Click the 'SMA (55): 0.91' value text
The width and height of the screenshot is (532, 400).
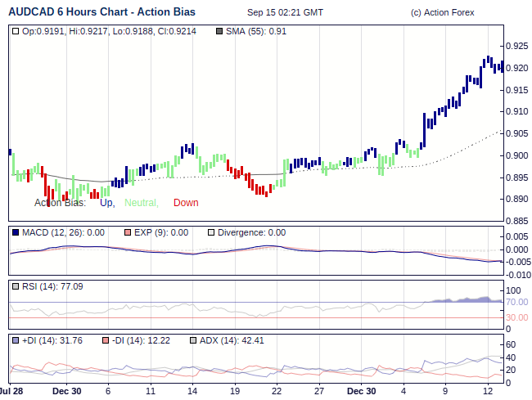coord(256,32)
